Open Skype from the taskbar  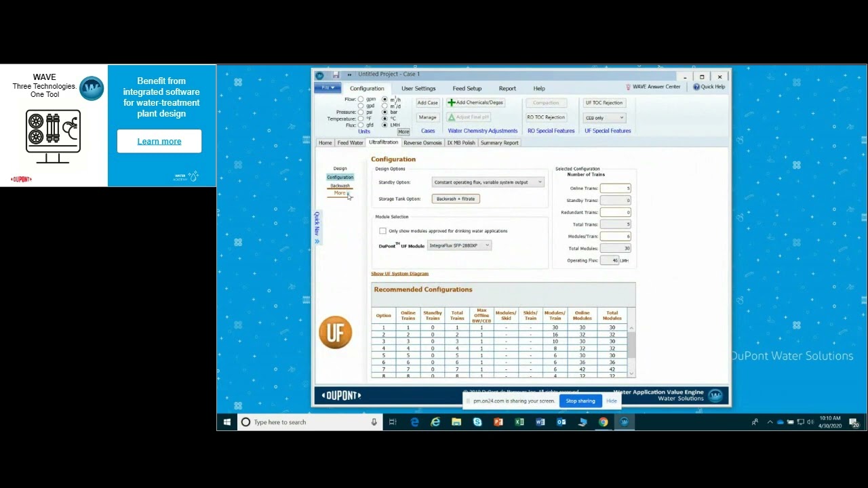pos(477,422)
